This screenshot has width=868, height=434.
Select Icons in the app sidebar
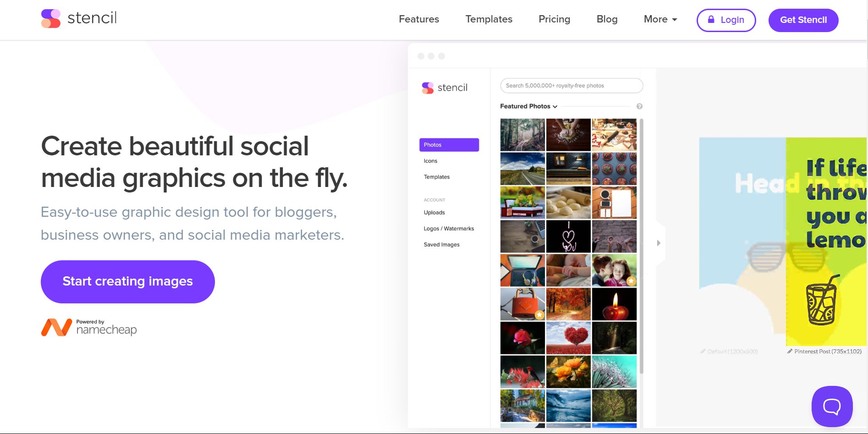pyautogui.click(x=430, y=161)
